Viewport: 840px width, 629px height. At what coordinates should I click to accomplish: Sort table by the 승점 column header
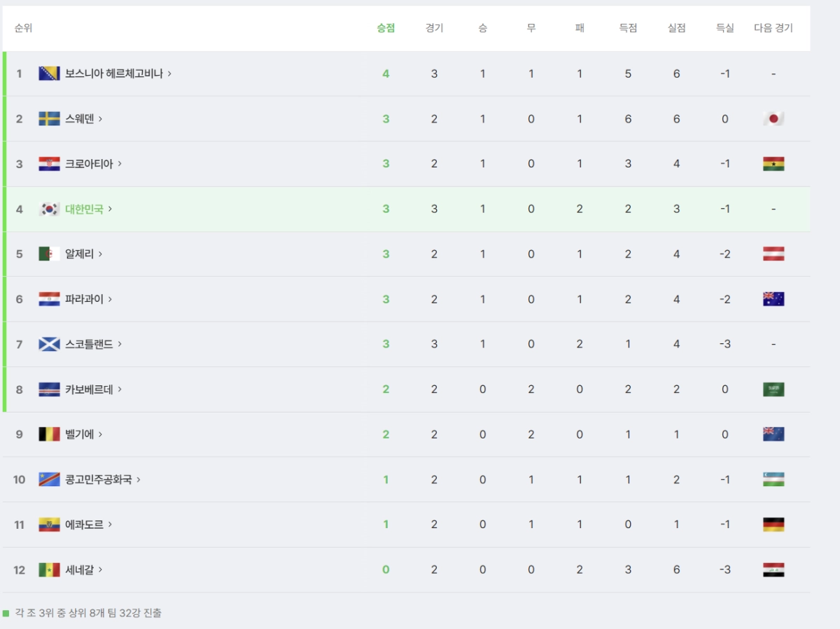coord(386,28)
